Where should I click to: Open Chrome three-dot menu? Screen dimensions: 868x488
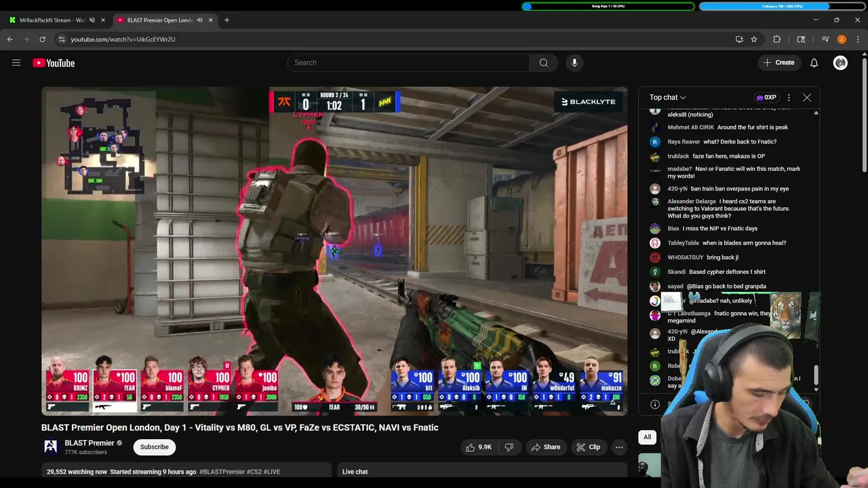coord(859,39)
